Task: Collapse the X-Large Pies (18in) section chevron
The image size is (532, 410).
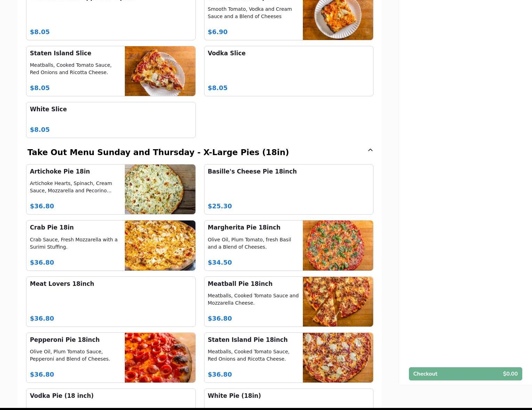Action: pyautogui.click(x=370, y=150)
